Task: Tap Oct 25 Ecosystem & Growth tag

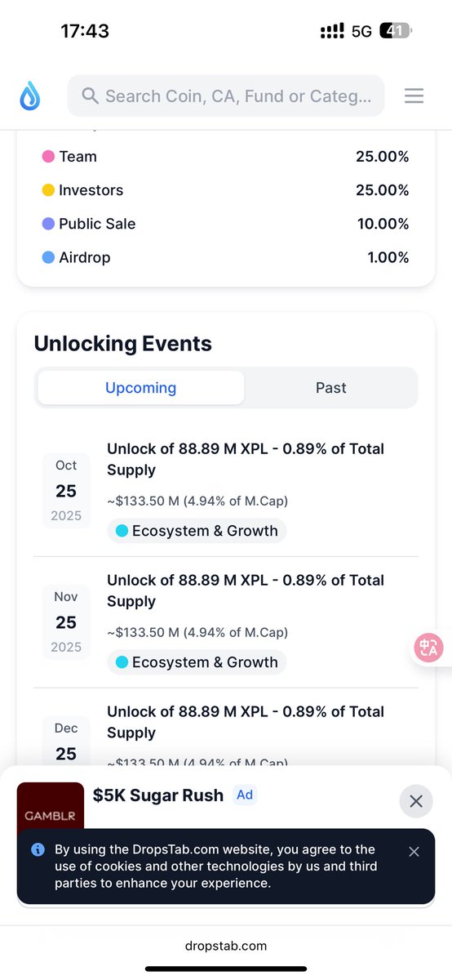Action: (197, 531)
